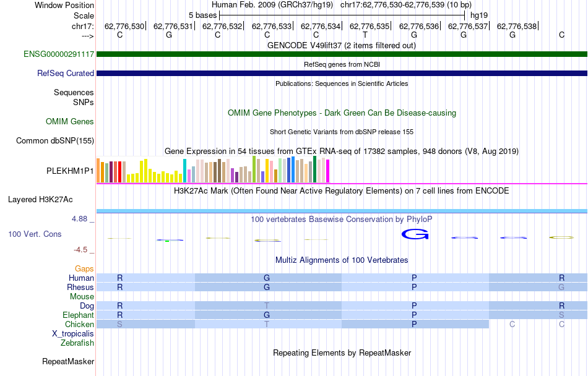Click the orange Gaps label
This screenshot has width=588, height=376.
click(x=84, y=269)
